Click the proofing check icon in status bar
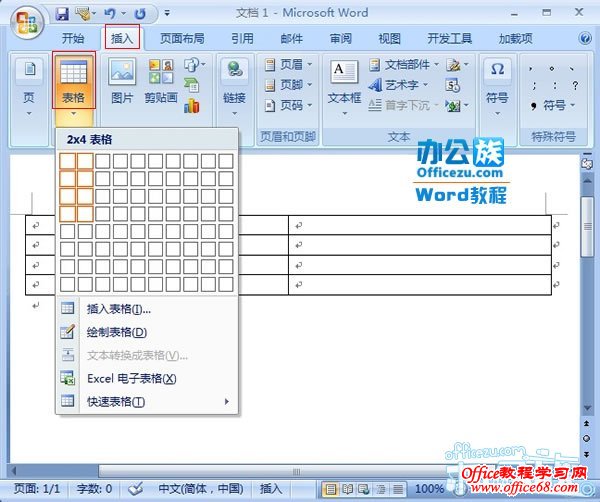Image resolution: width=600 pixels, height=502 pixels. click(x=135, y=489)
